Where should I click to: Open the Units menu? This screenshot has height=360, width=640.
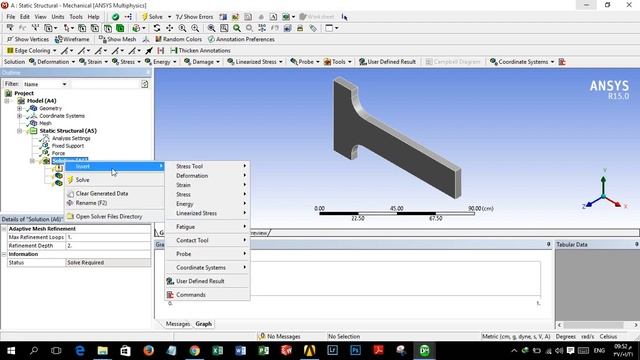(58, 17)
